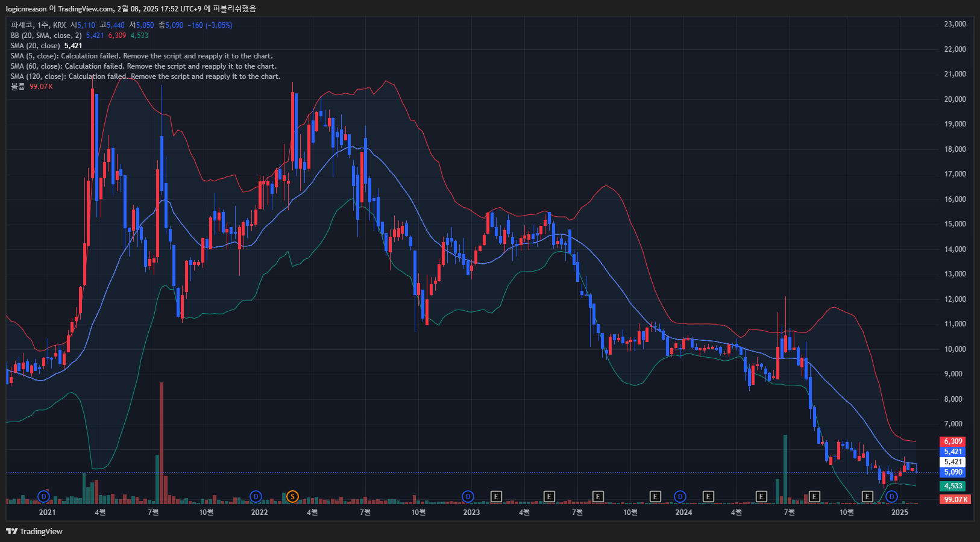Click the 2022 label on the time axis
This screenshot has width=980, height=542.
click(x=259, y=512)
